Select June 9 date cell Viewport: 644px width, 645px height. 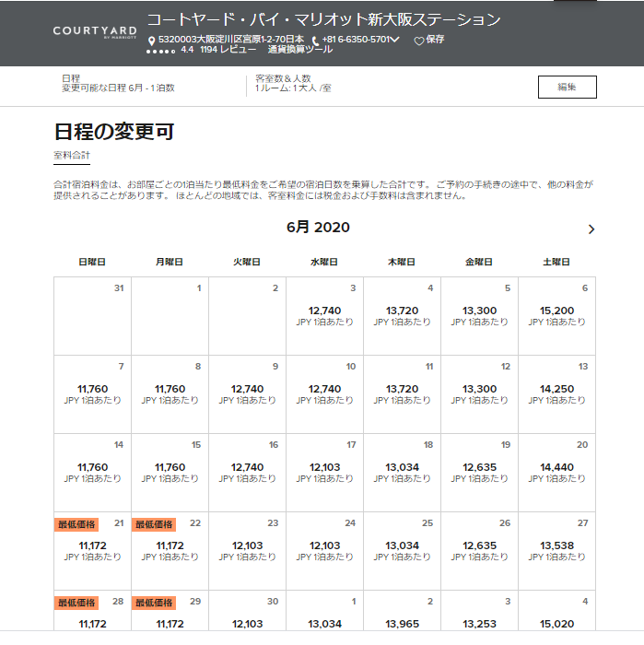247,394
